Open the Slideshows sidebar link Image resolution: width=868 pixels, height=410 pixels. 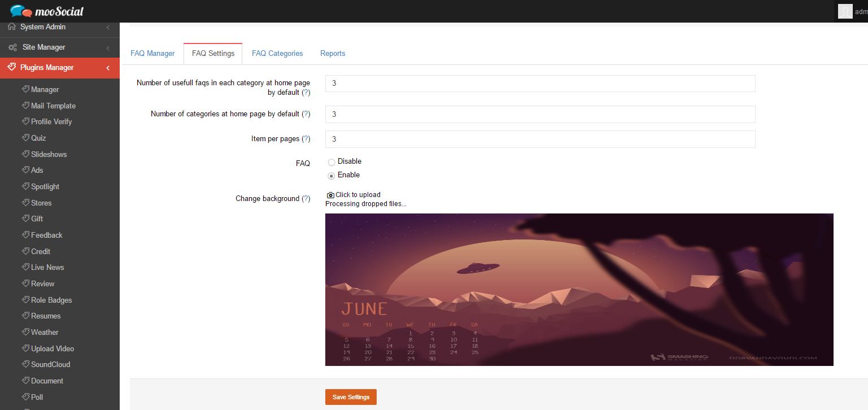49,154
